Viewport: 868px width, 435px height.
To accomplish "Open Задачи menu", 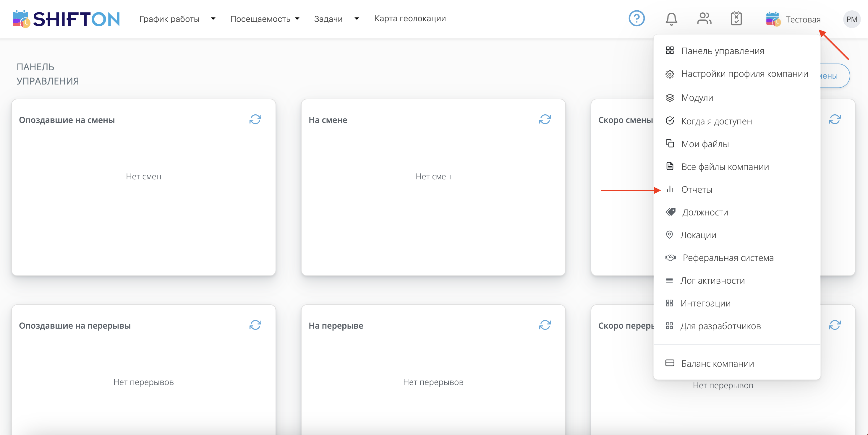I will [x=328, y=19].
